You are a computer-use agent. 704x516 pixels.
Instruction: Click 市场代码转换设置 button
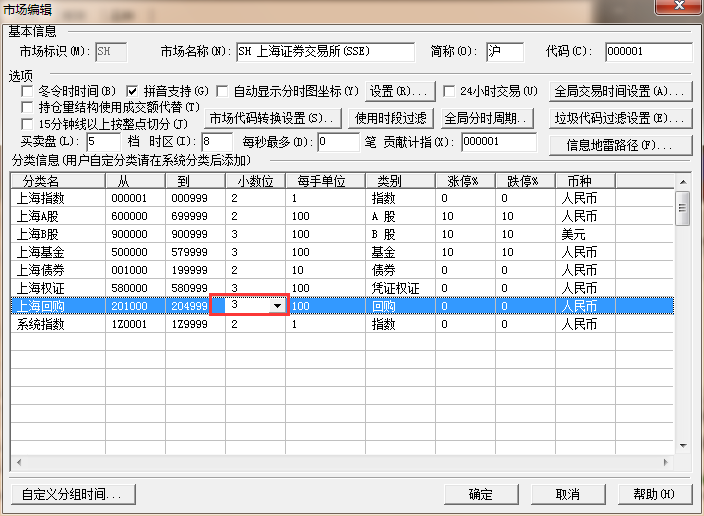coord(273,118)
